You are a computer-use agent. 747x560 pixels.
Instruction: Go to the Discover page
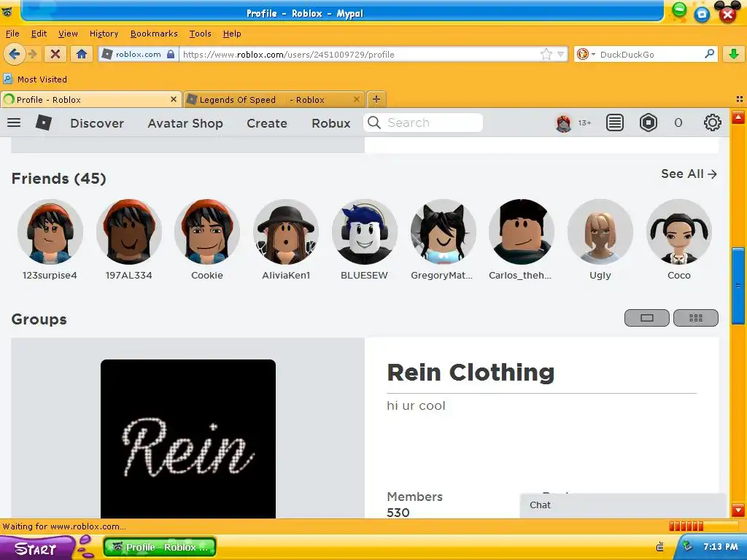[97, 123]
